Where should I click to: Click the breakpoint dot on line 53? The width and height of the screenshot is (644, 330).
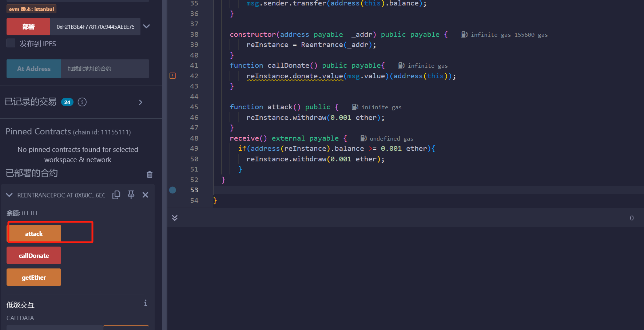(173, 190)
